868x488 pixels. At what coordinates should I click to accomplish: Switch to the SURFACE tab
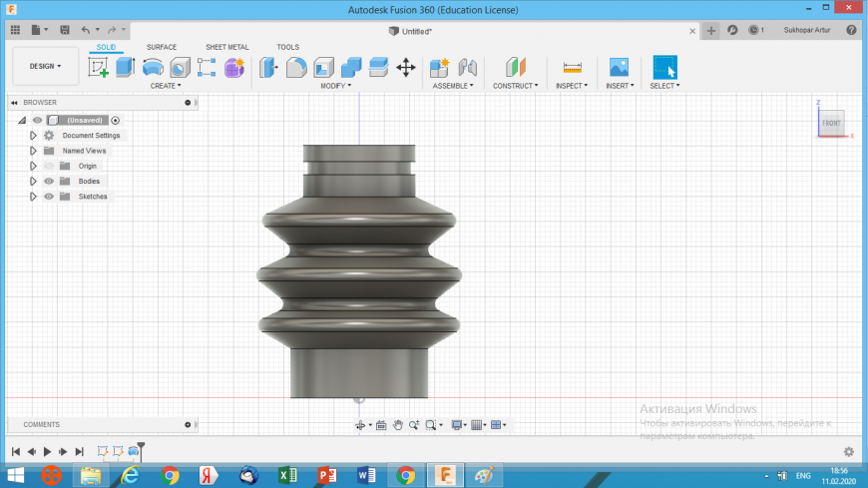(162, 47)
